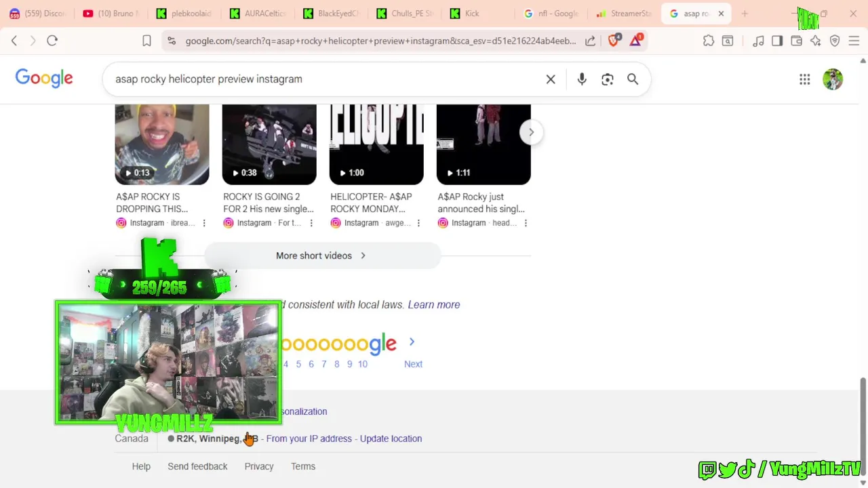Click the next results chevron arrow

[x=412, y=342]
